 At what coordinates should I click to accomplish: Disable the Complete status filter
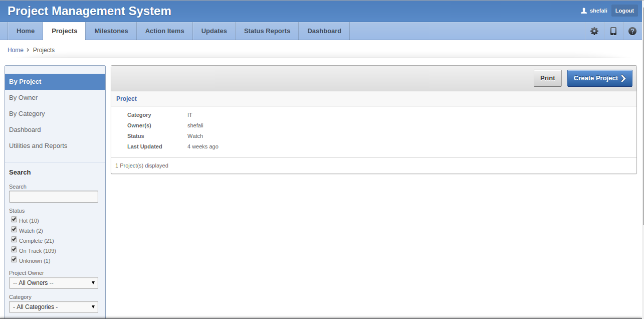pyautogui.click(x=14, y=240)
